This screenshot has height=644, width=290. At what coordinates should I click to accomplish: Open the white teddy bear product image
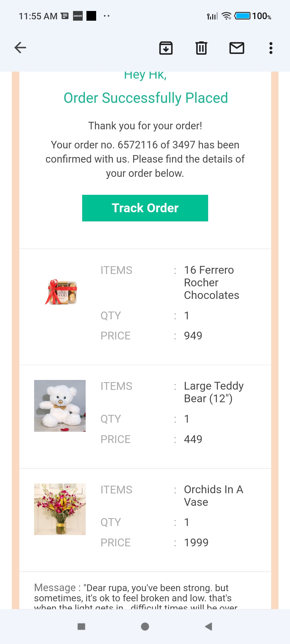point(60,406)
